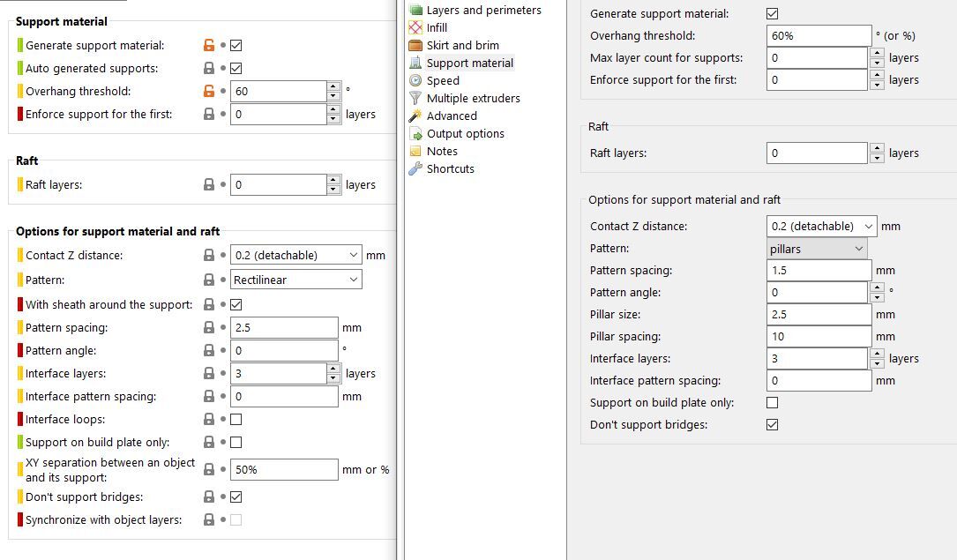Open the Rectilinear pattern dropdown
The height and width of the screenshot is (560, 957).
(x=296, y=280)
